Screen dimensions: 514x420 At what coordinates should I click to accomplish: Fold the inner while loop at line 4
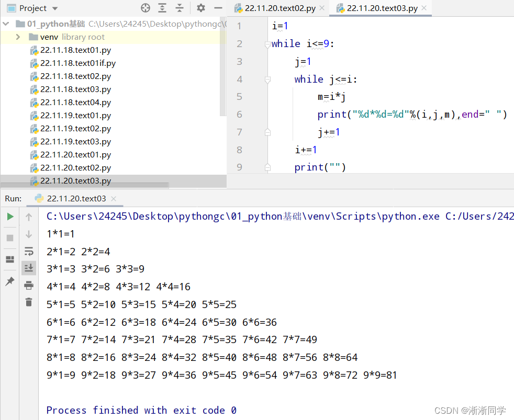267,80
